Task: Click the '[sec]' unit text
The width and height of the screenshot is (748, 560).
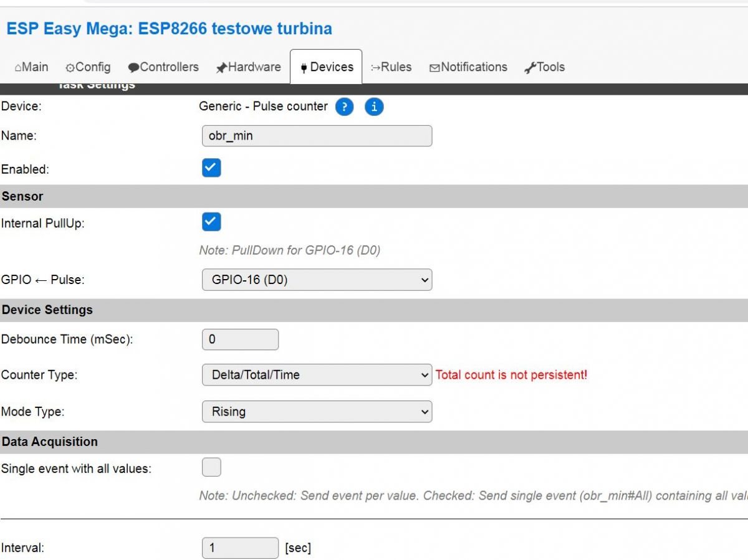Action: (x=298, y=548)
